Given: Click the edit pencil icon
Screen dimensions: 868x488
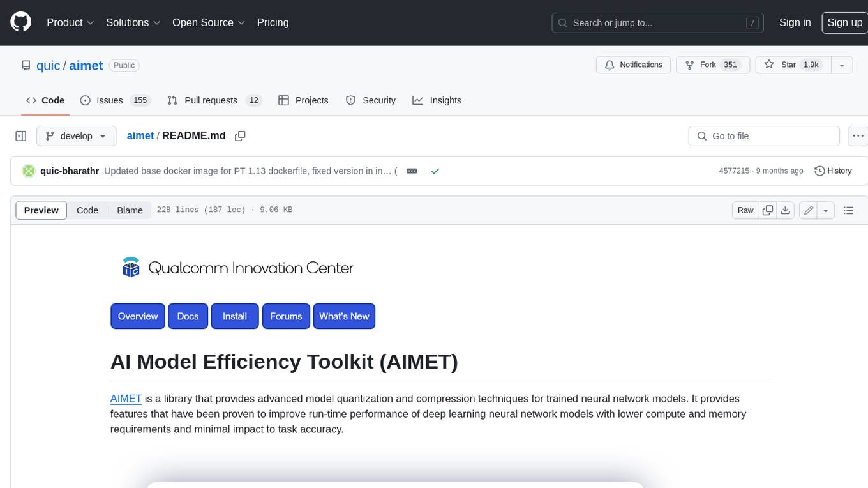Looking at the screenshot, I should point(809,210).
